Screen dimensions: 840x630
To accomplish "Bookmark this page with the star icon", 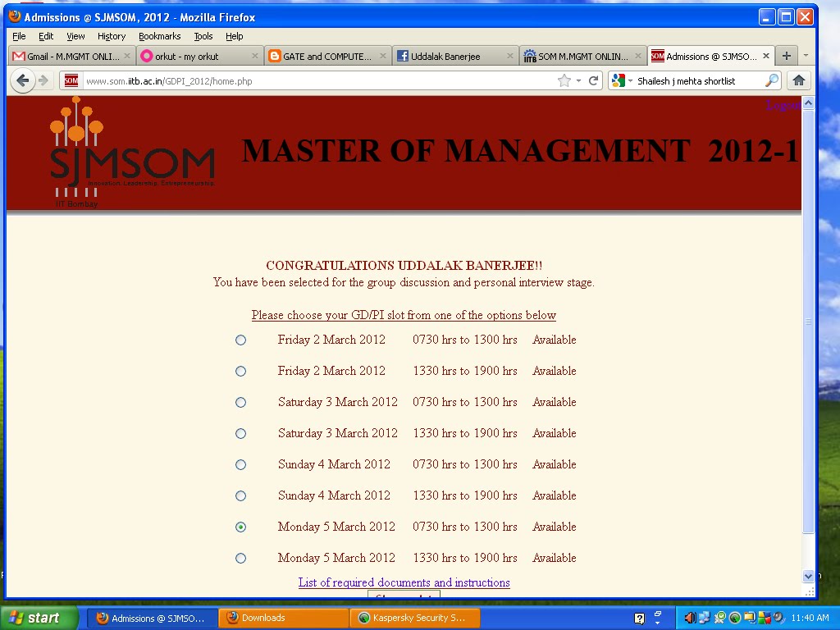I will (564, 81).
